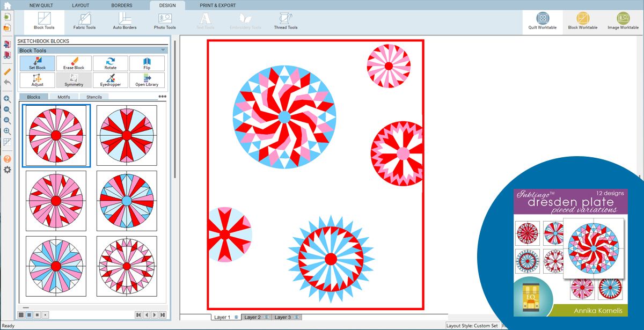Open the Image Worktable
This screenshot has width=644, height=330.
[623, 21]
